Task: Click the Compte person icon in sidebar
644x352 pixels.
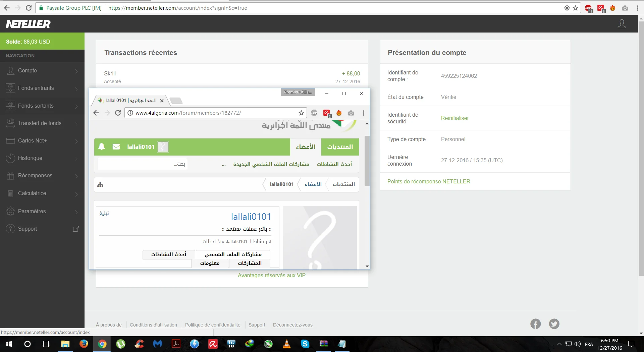Action: point(11,71)
